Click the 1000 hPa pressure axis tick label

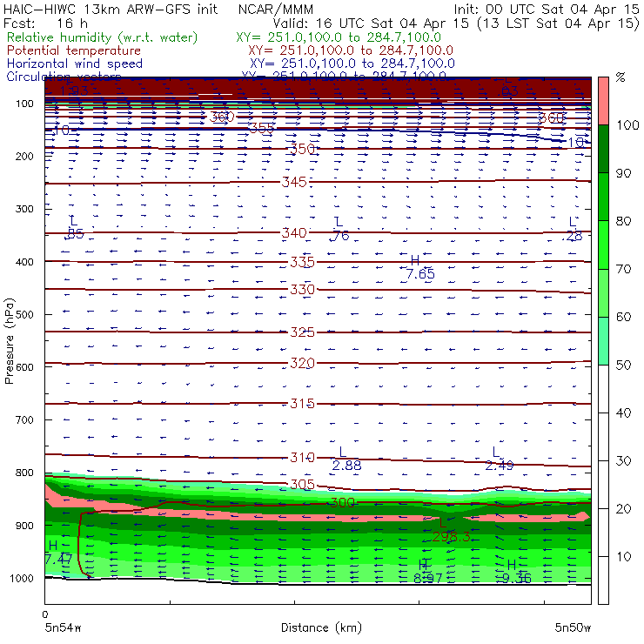pyautogui.click(x=22, y=578)
